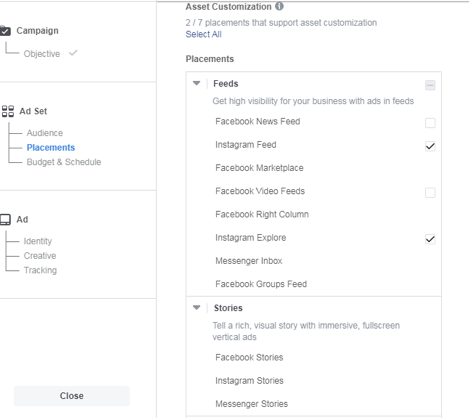Open the Ad section
469x418 pixels.
[22, 219]
